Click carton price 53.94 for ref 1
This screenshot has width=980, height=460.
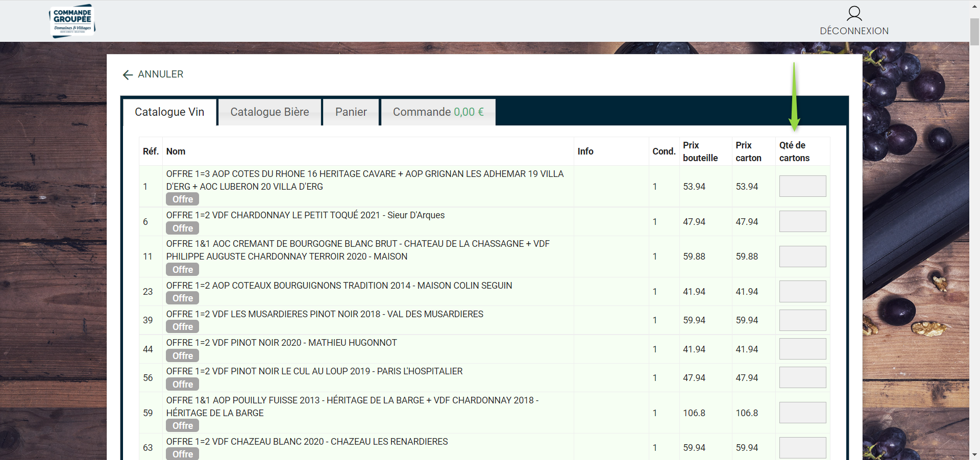pos(747,187)
